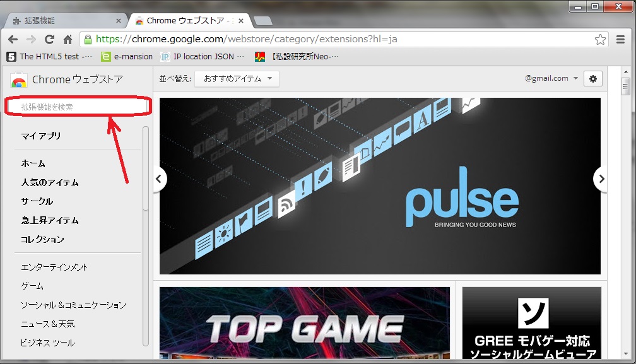Bookmark this page with the star icon

click(600, 39)
